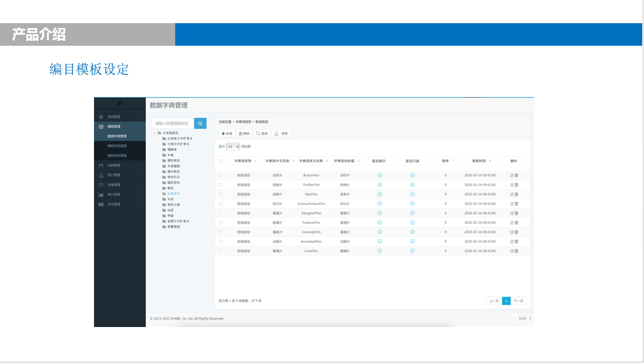Tick the checkbox for the WarFilm row

(x=221, y=194)
